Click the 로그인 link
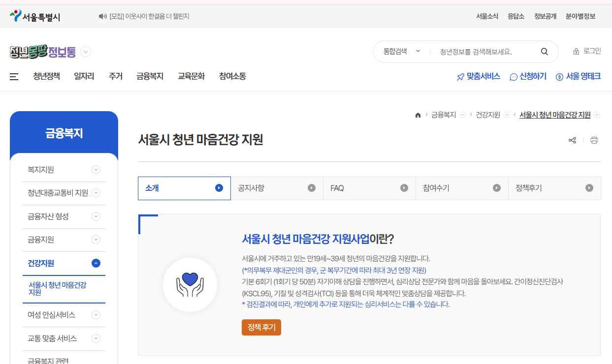The height and width of the screenshot is (364, 612). tap(592, 51)
